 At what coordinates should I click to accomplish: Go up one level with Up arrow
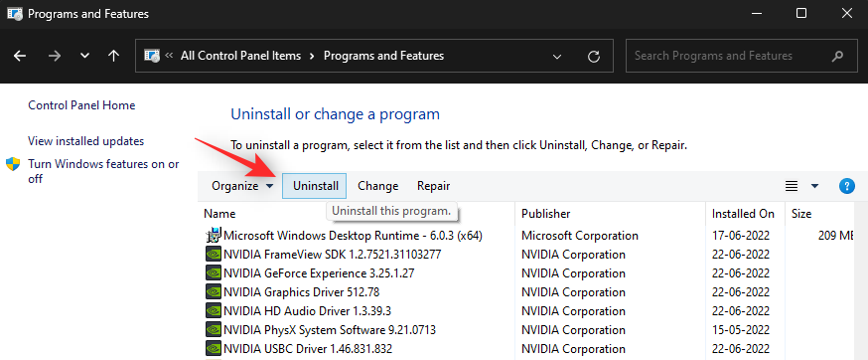pos(114,56)
